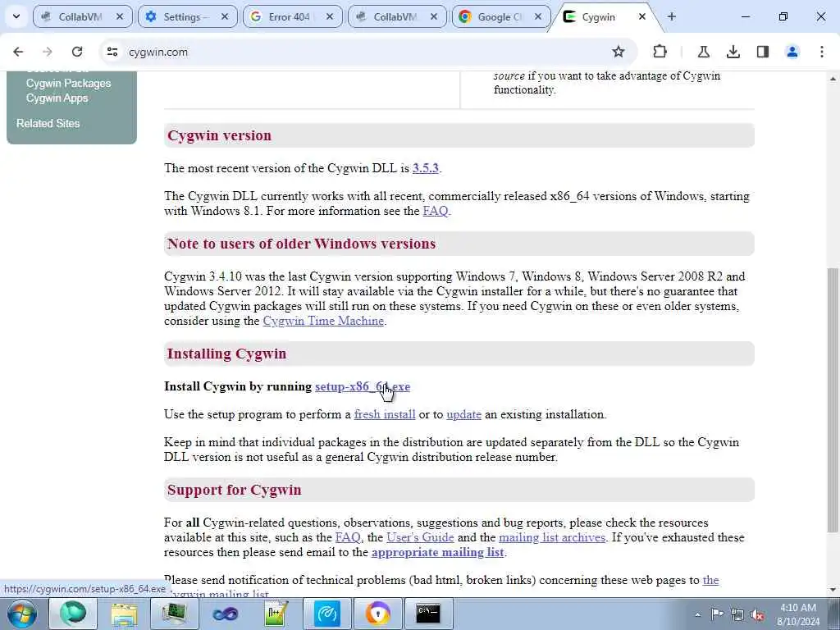Open FAQ link in Support section
The image size is (840, 630).
pyautogui.click(x=348, y=537)
